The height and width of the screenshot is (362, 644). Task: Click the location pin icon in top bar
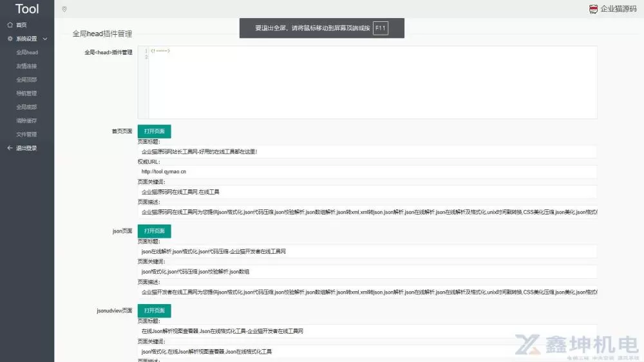pyautogui.click(x=64, y=9)
